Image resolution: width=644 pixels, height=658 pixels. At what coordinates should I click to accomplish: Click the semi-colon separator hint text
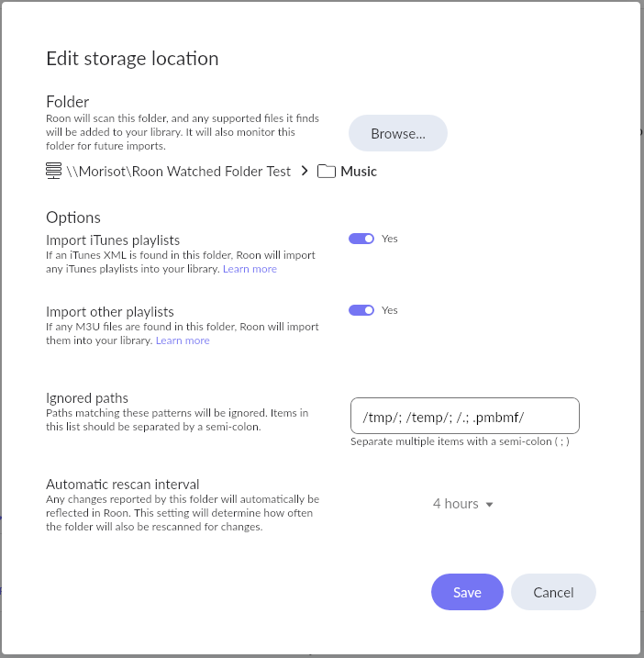(460, 441)
